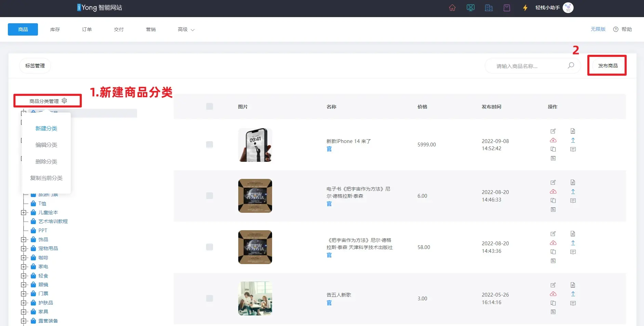
Task: Click the red cloud download icon for 告五人新歌
Action: [x=553, y=294]
